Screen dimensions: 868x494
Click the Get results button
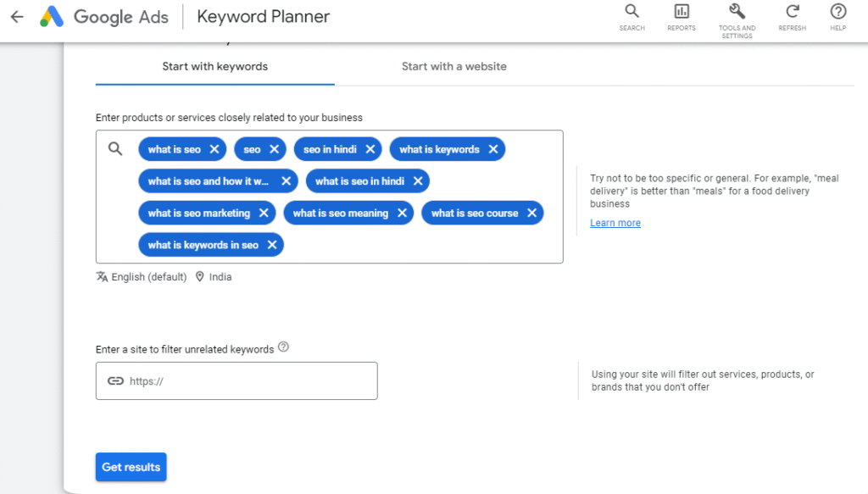point(131,467)
